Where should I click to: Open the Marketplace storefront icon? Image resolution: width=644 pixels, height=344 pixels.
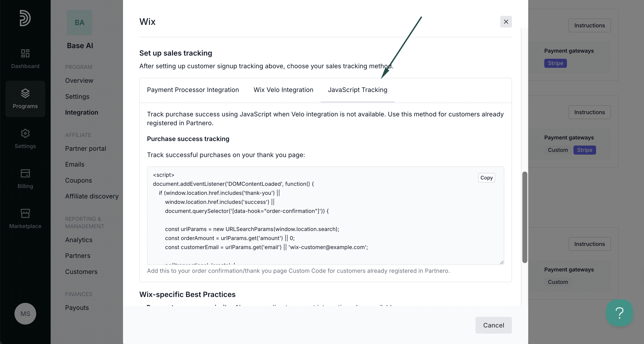[25, 213]
